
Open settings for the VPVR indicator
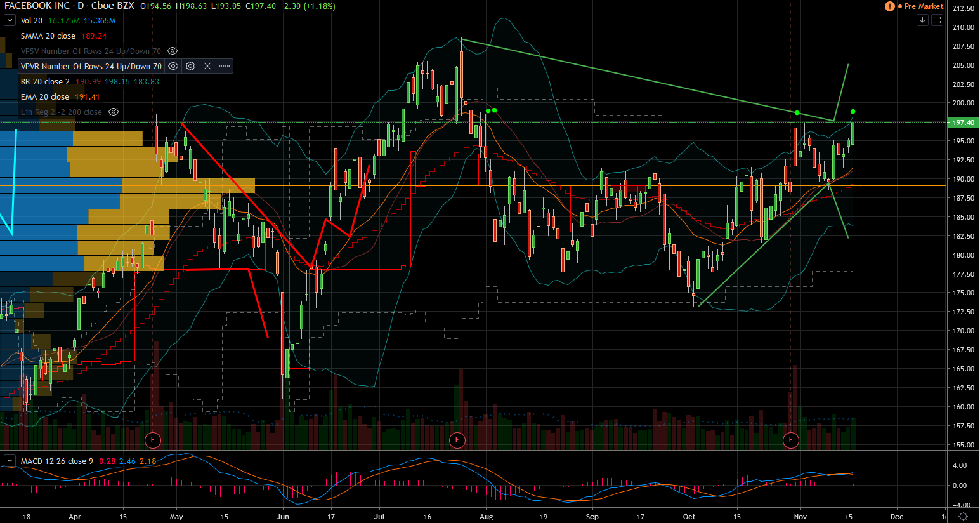pyautogui.click(x=190, y=66)
